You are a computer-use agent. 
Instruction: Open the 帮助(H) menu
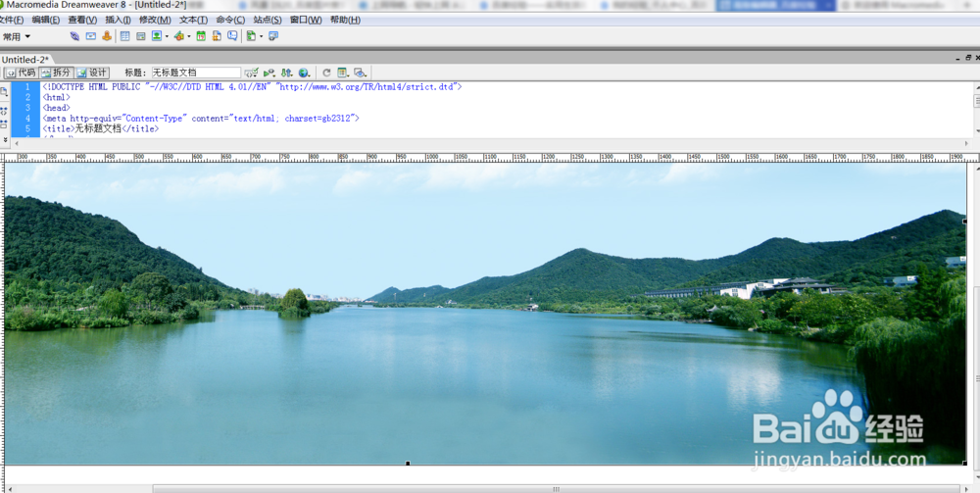(x=345, y=20)
